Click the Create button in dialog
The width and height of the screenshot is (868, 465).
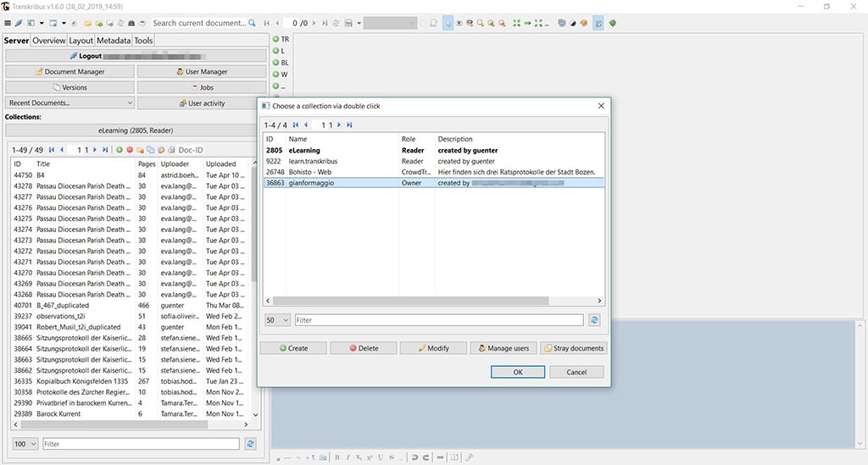pyautogui.click(x=293, y=348)
